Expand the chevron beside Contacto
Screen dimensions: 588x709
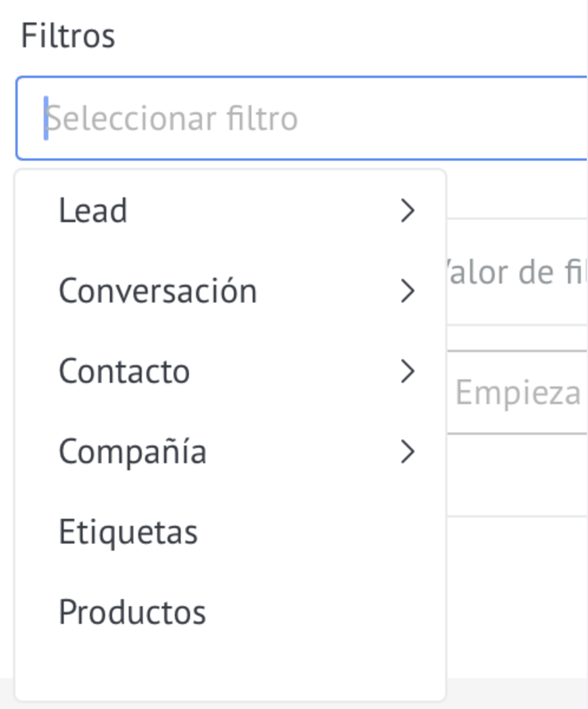[407, 371]
